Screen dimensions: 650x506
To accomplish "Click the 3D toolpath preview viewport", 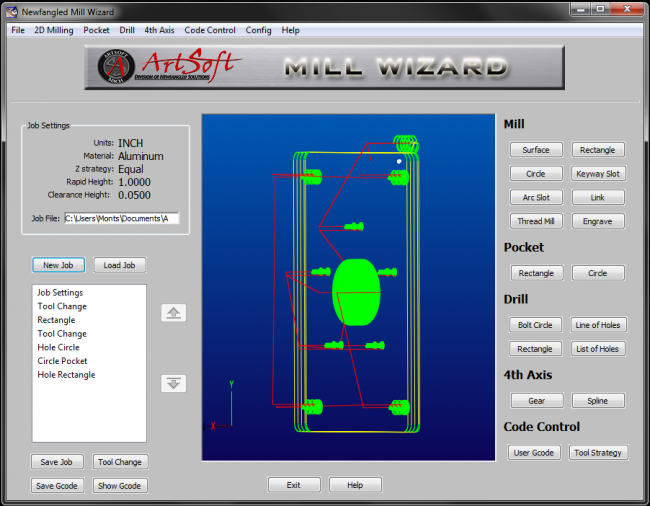I will click(x=348, y=286).
